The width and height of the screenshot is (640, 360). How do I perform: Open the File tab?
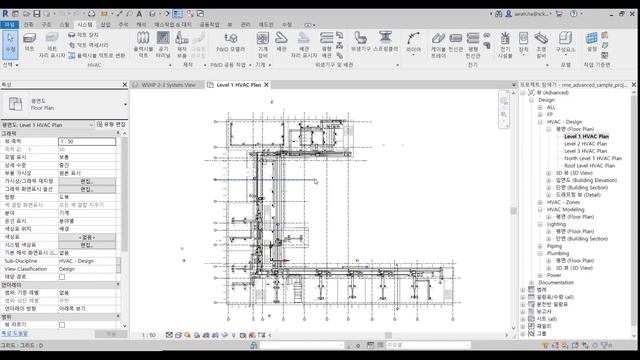[9, 24]
